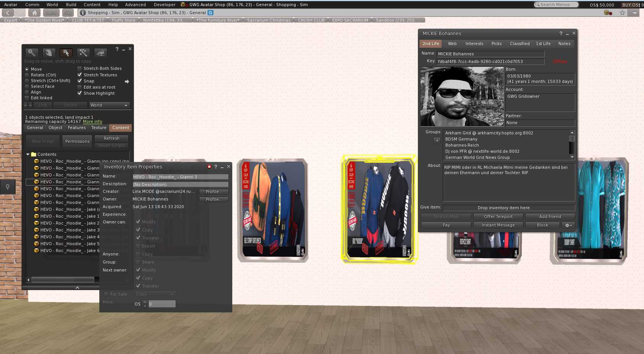Image resolution: width=644 pixels, height=354 pixels.
Task: Toggle the Show Highlight checkbox
Action: (79, 93)
